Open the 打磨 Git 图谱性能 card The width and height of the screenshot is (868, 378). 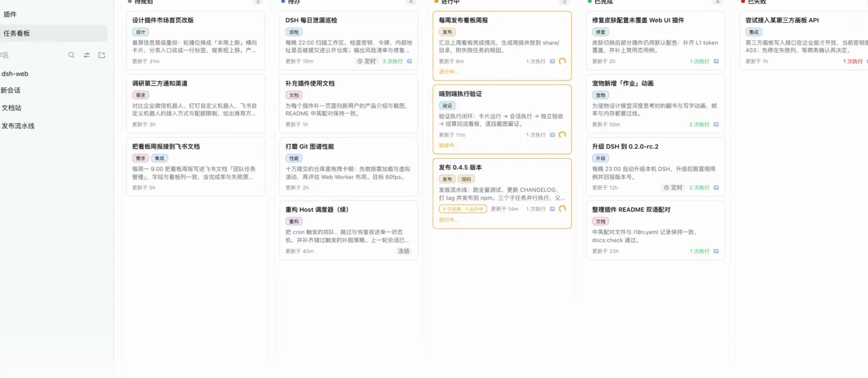tap(349, 167)
